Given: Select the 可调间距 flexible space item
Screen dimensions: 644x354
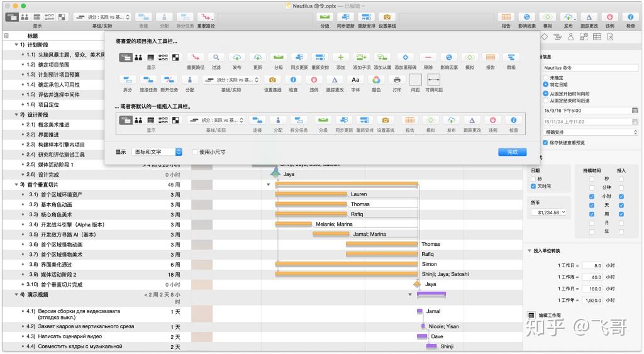Looking at the screenshot, I should click(434, 80).
